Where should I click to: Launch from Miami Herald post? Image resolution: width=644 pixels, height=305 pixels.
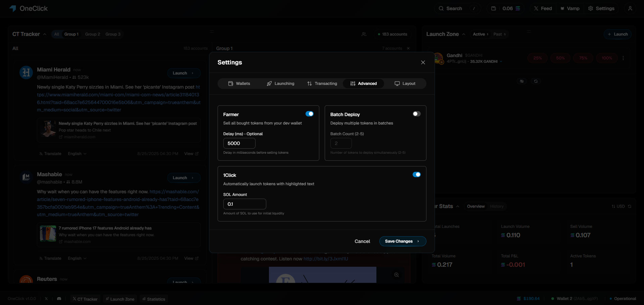pyautogui.click(x=184, y=73)
